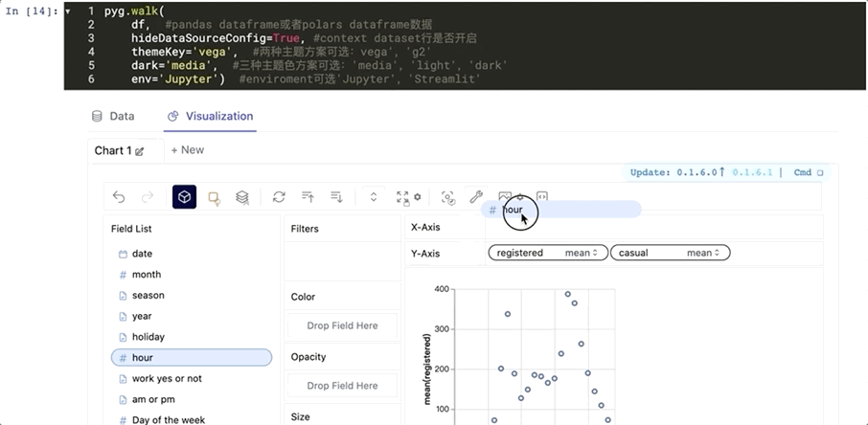
Task: Open the Chart 1 tab
Action: [x=113, y=150]
